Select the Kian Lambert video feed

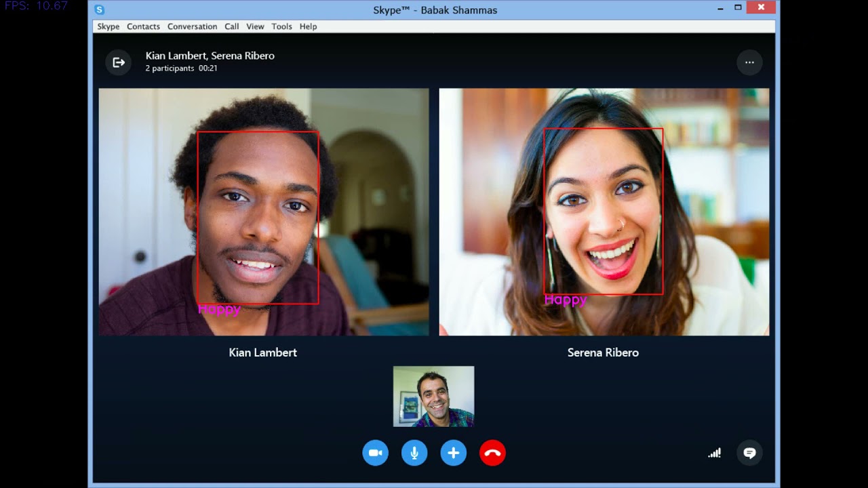click(264, 211)
